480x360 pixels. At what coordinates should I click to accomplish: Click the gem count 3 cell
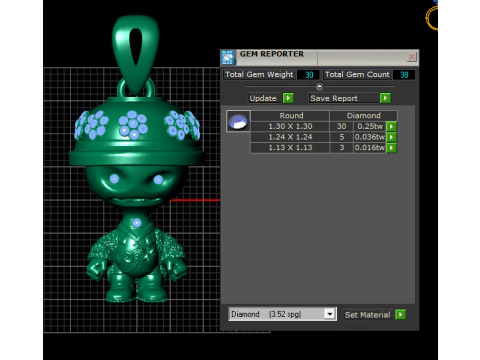tap(341, 148)
